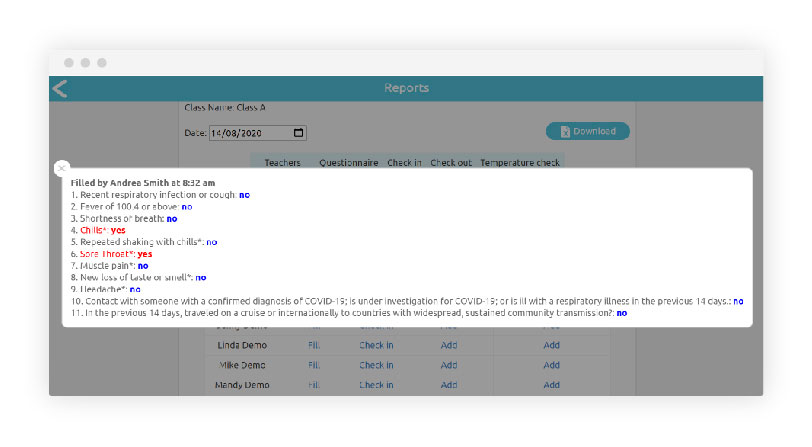Click question 11 about cruise travel
The image size is (812, 447).
coord(349,313)
